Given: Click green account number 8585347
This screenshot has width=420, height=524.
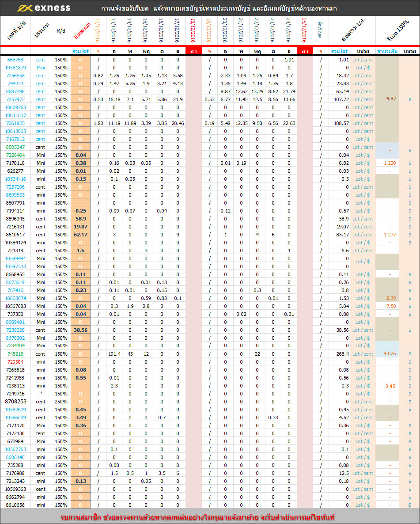Looking at the screenshot, I should coord(15,148).
